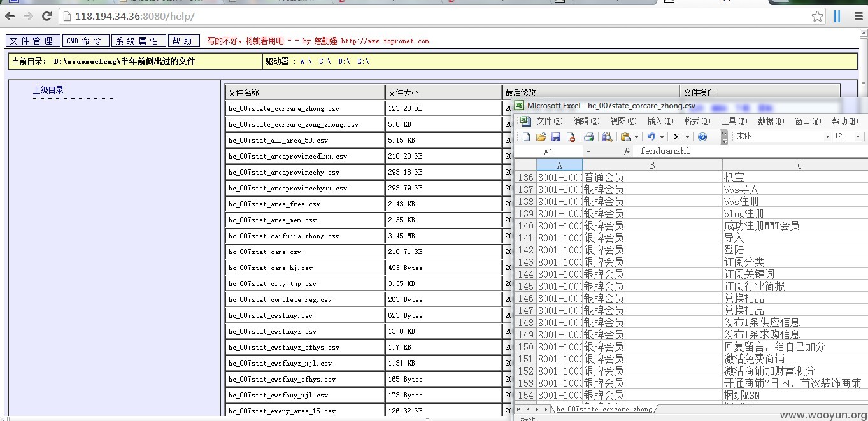
Task: Click the Open folder icon in Excel toolbar
Action: pyautogui.click(x=541, y=137)
